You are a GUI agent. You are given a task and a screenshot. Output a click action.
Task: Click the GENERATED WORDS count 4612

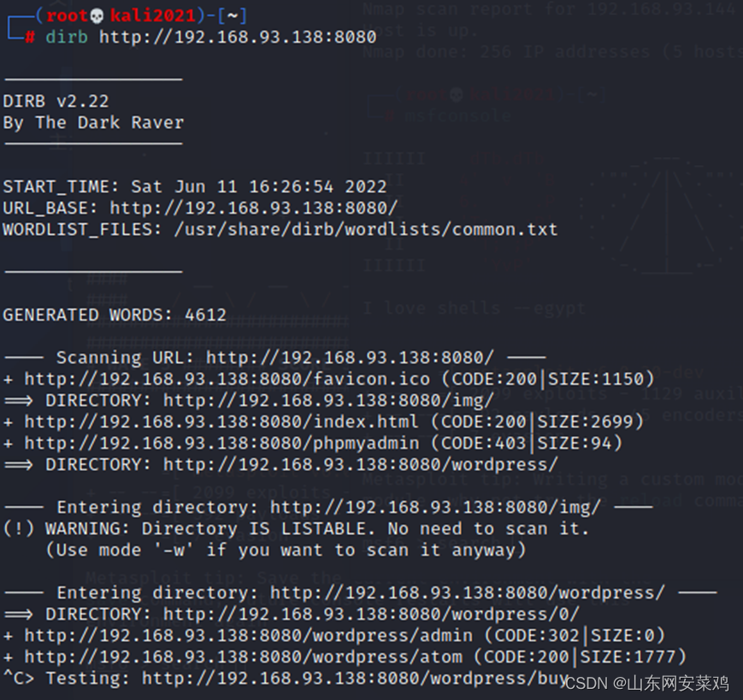pyautogui.click(x=205, y=315)
